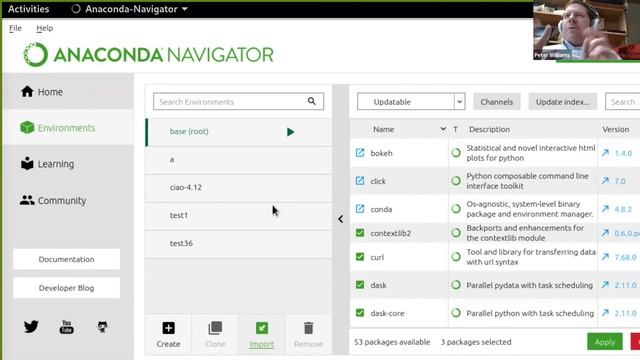
Task: Click in the package Search field
Action: [x=622, y=102]
